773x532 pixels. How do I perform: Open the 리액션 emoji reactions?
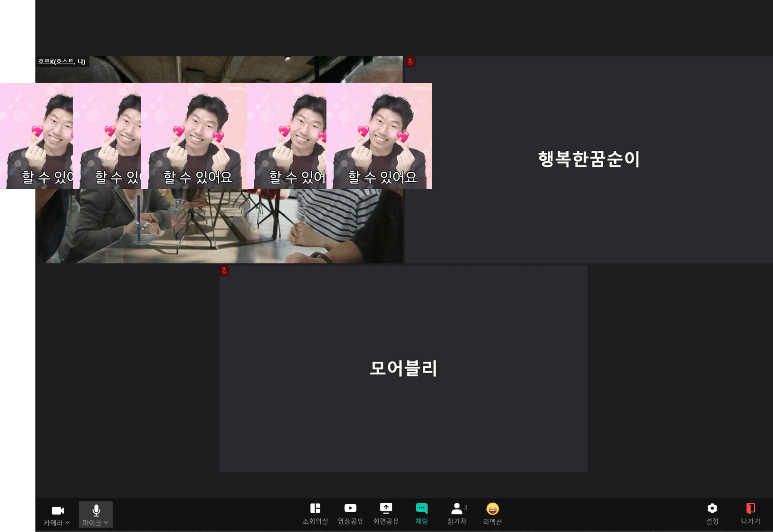click(x=492, y=513)
